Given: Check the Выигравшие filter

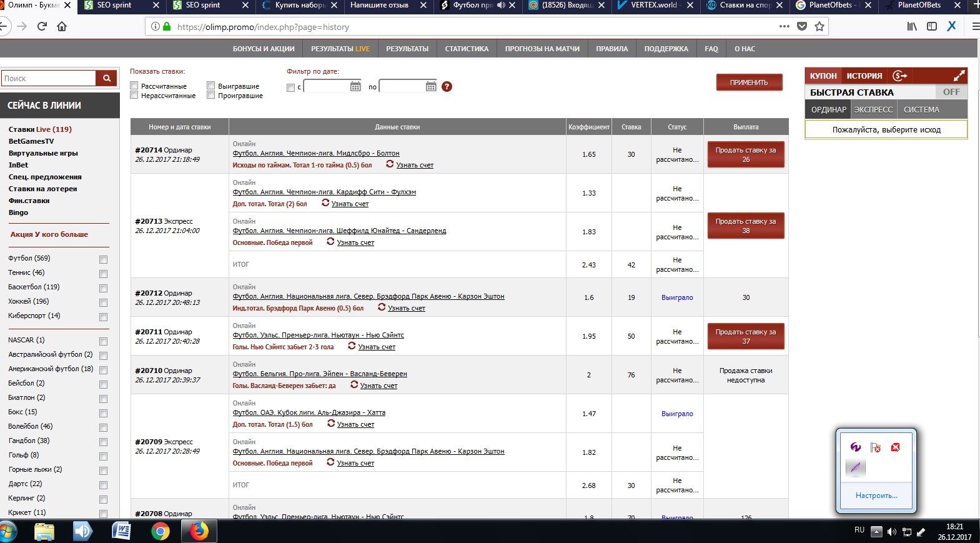Looking at the screenshot, I should pos(211,86).
